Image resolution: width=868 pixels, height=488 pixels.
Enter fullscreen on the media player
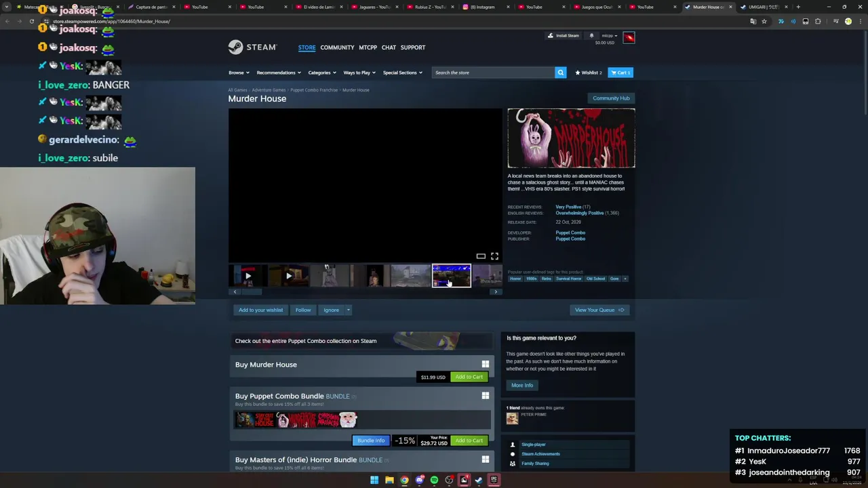click(x=494, y=256)
